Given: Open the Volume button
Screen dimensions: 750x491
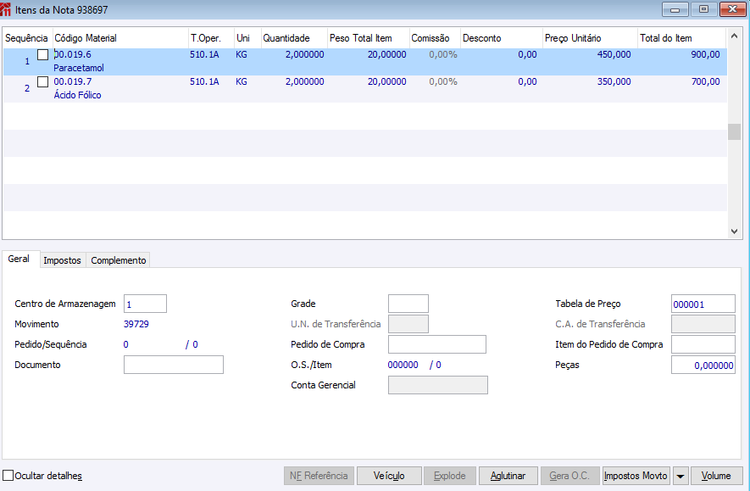Looking at the screenshot, I should click(x=716, y=476).
